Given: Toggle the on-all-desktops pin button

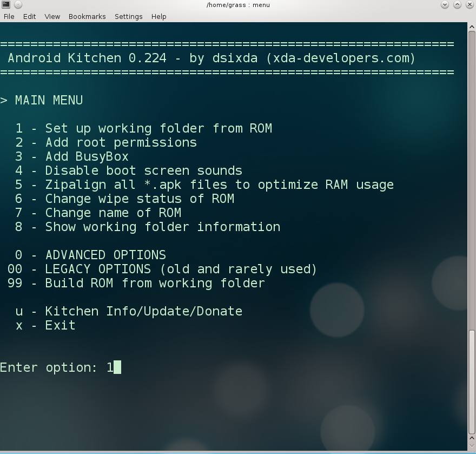Looking at the screenshot, I should [x=18, y=5].
